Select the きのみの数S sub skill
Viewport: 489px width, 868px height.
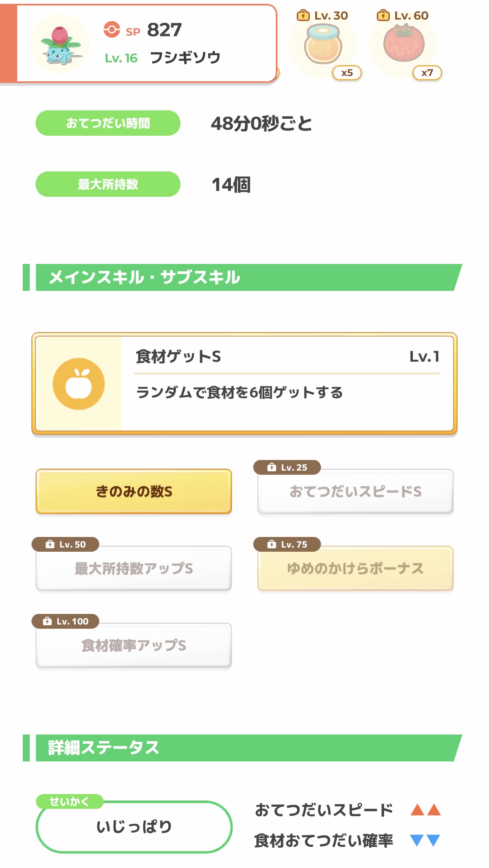[x=134, y=491]
